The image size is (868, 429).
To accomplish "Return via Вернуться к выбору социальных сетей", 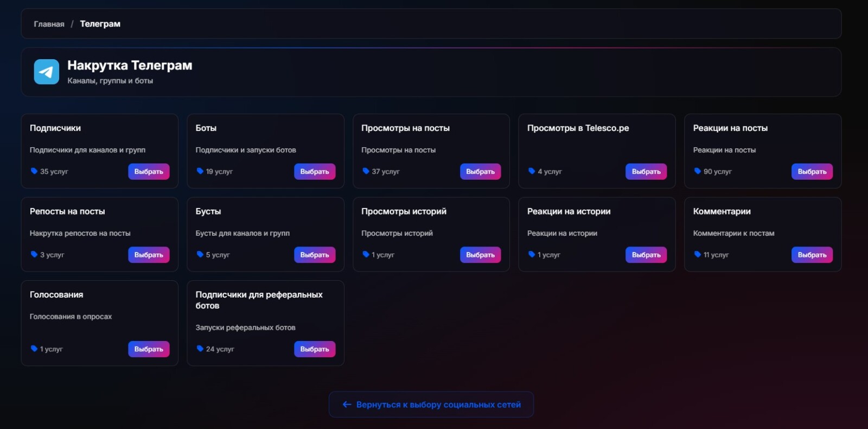I will pyautogui.click(x=431, y=405).
